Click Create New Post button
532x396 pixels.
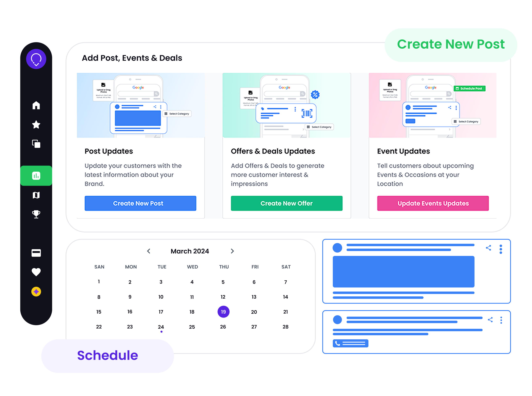pyautogui.click(x=138, y=203)
